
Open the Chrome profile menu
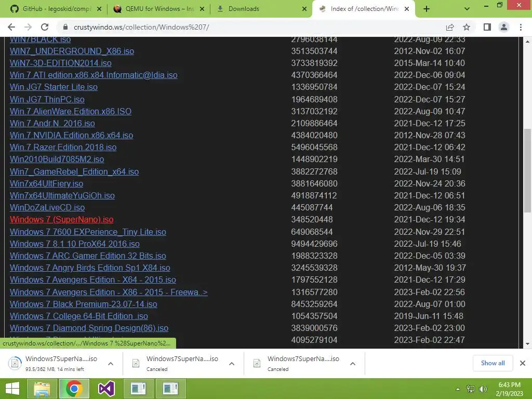point(504,27)
